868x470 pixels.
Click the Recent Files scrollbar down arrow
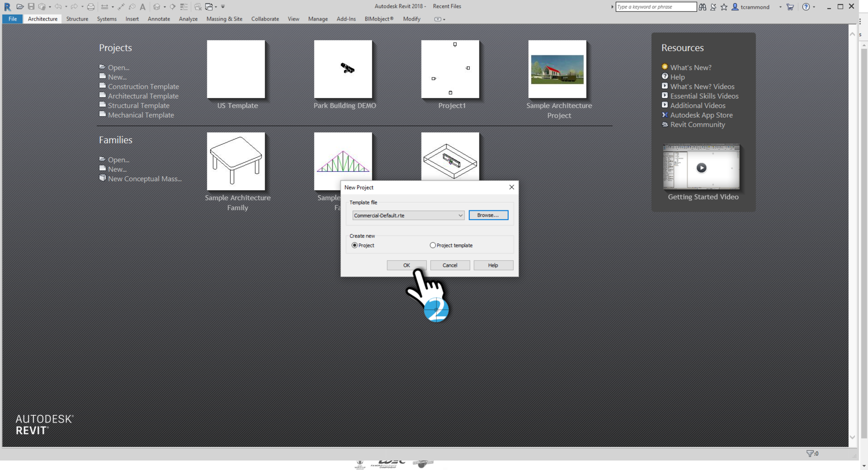[852, 437]
